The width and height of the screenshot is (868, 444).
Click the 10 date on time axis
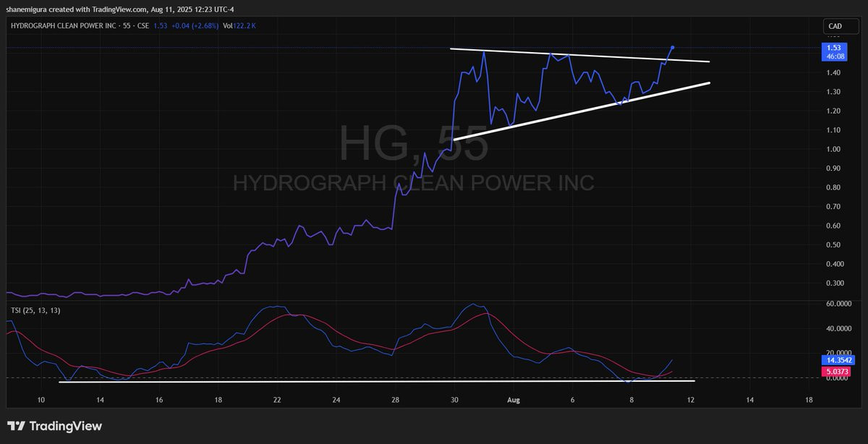point(41,399)
